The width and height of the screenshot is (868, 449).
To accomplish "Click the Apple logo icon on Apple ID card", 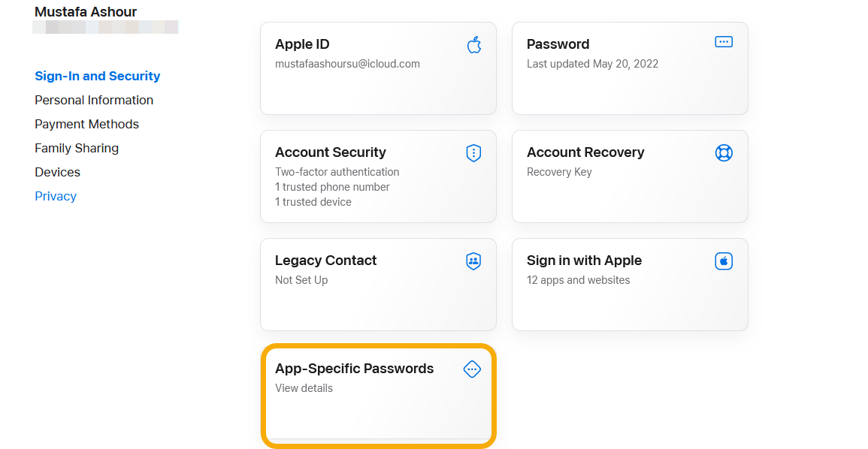I will coord(473,44).
